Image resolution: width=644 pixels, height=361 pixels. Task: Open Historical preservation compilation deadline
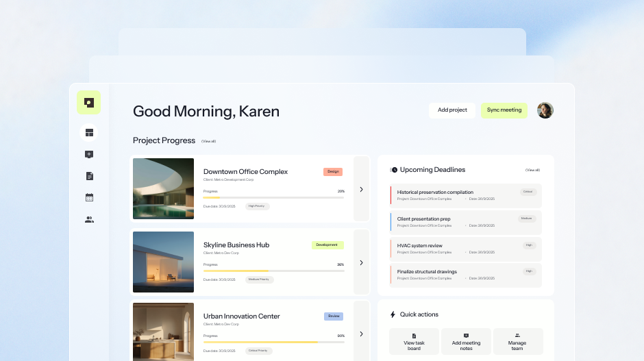466,196
